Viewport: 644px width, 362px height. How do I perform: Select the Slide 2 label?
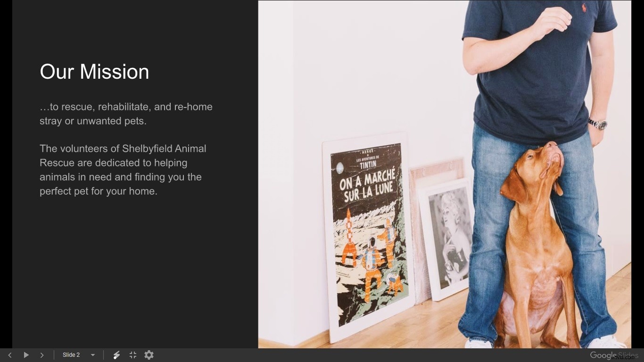point(71,355)
